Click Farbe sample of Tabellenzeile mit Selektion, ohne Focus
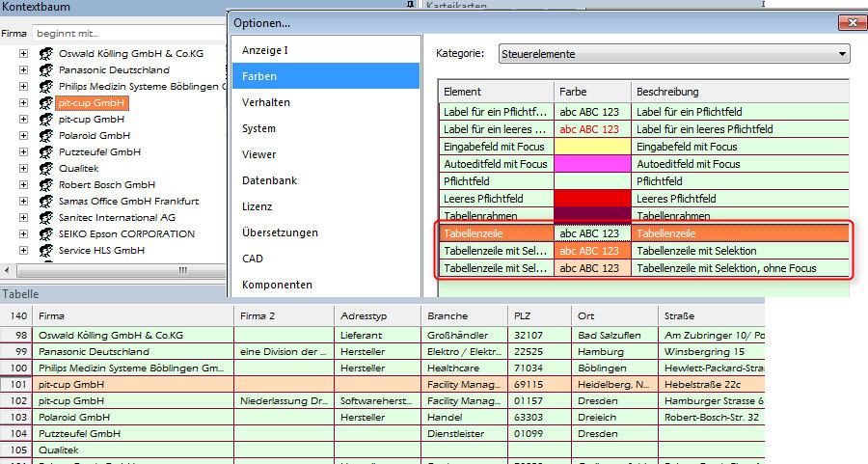This screenshot has height=464, width=868. pos(592,268)
